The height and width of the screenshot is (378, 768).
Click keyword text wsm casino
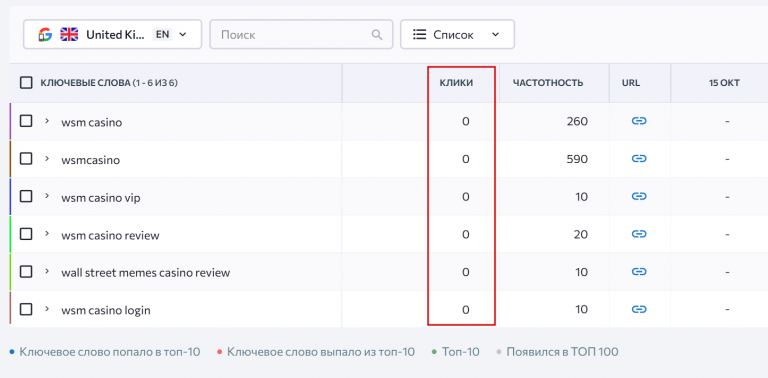point(92,122)
